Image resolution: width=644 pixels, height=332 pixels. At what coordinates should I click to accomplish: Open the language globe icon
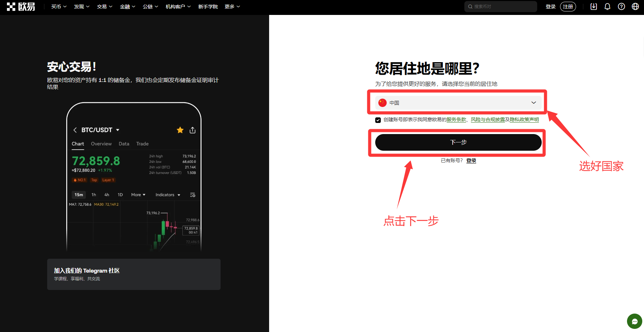click(635, 7)
